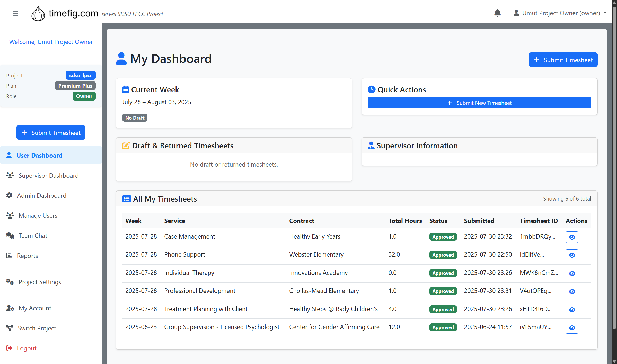Viewport: 617px width, 364px height.
Task: Click the My Account person icon
Action: point(10,308)
